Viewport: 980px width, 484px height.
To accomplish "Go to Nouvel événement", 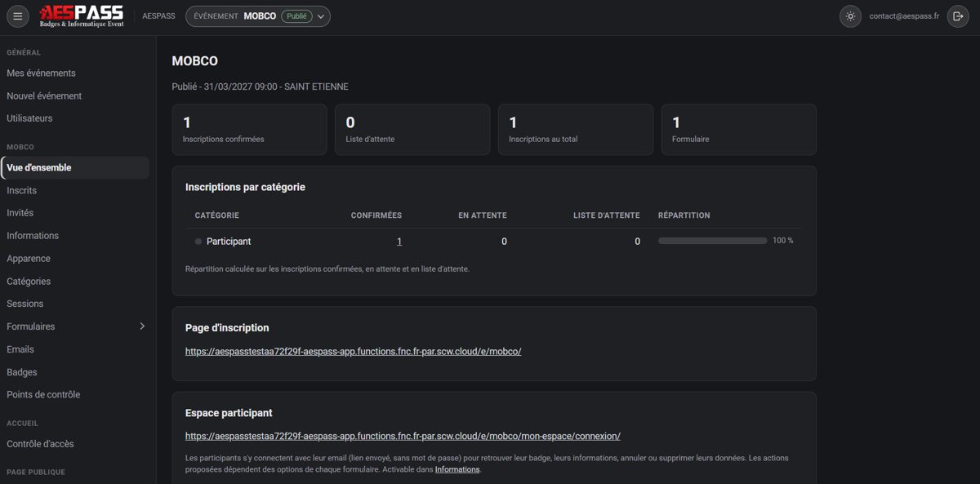I will 44,96.
